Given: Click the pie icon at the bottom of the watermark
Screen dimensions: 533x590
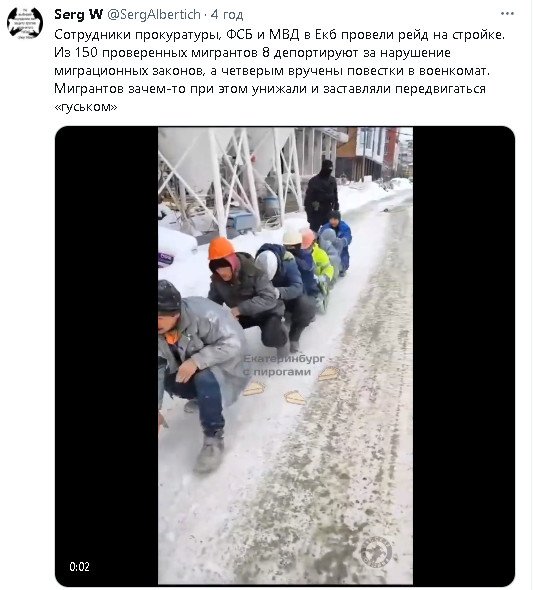Looking at the screenshot, I should (295, 397).
